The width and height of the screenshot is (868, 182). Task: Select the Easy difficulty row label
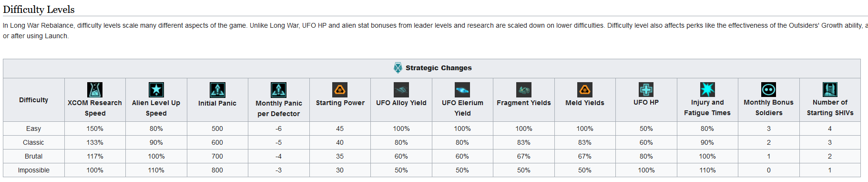tap(34, 128)
